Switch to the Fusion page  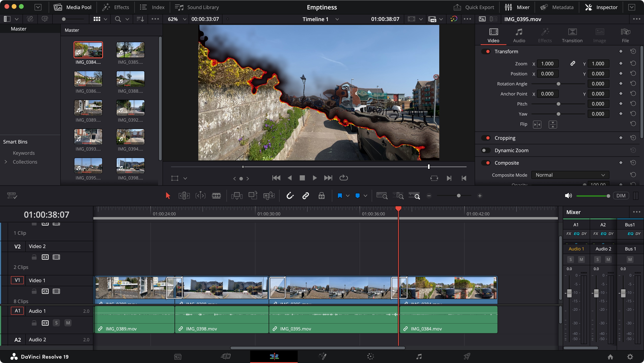323,357
